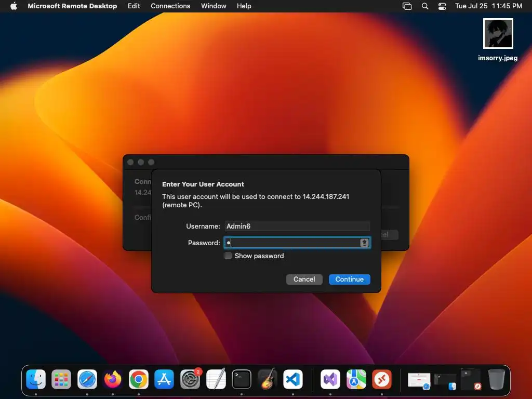Click the imsorry.jpeg file name label
The image size is (532, 399).
[x=498, y=58]
